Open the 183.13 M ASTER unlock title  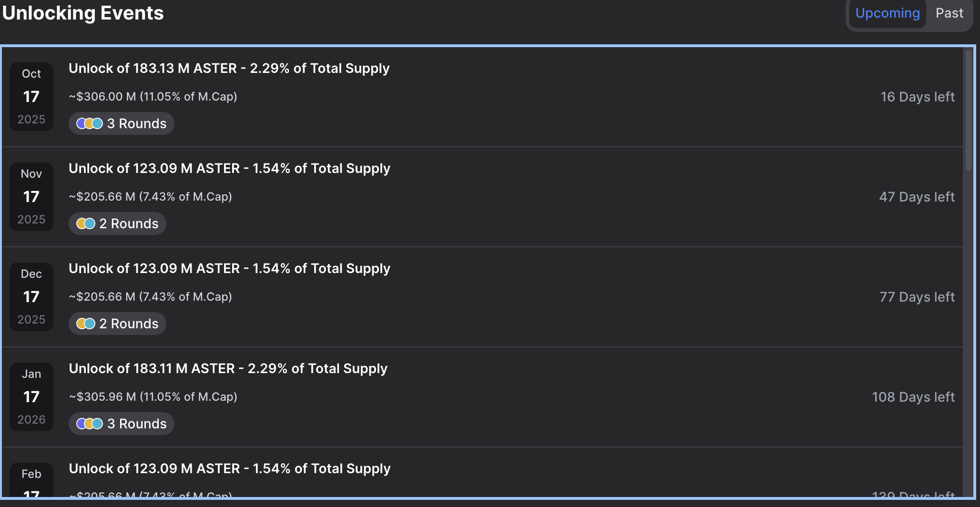pos(229,69)
